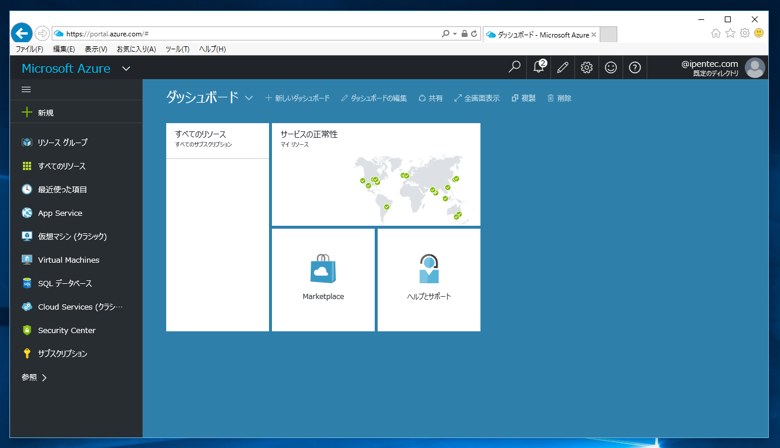
Task: Expand the 参照 chevron in sidebar
Action: coord(44,378)
